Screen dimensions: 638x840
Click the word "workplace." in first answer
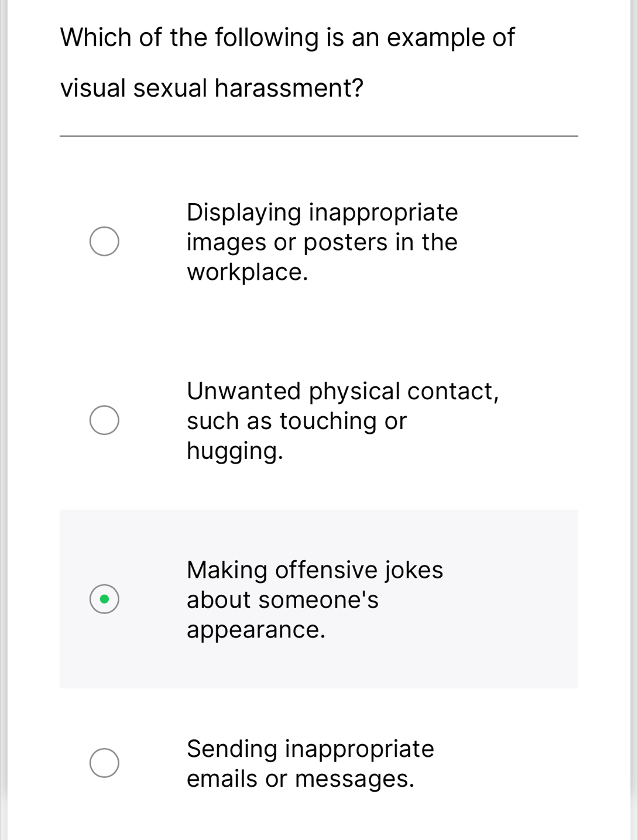(247, 272)
